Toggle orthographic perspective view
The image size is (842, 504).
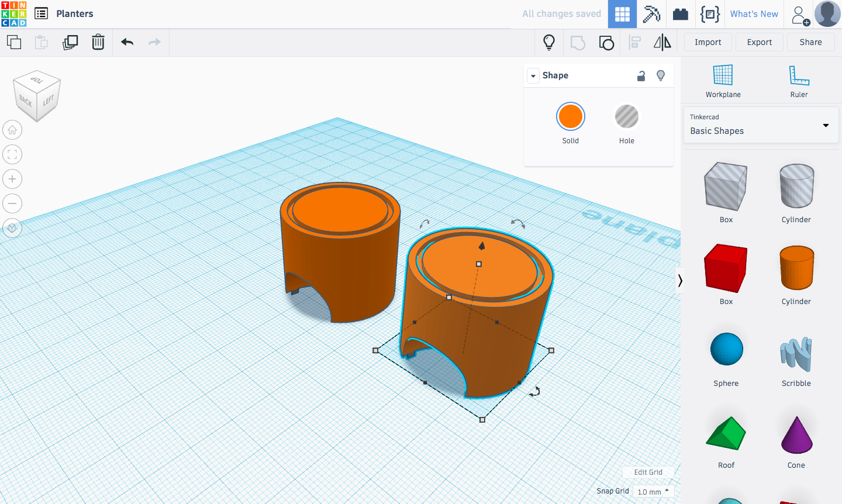click(12, 228)
